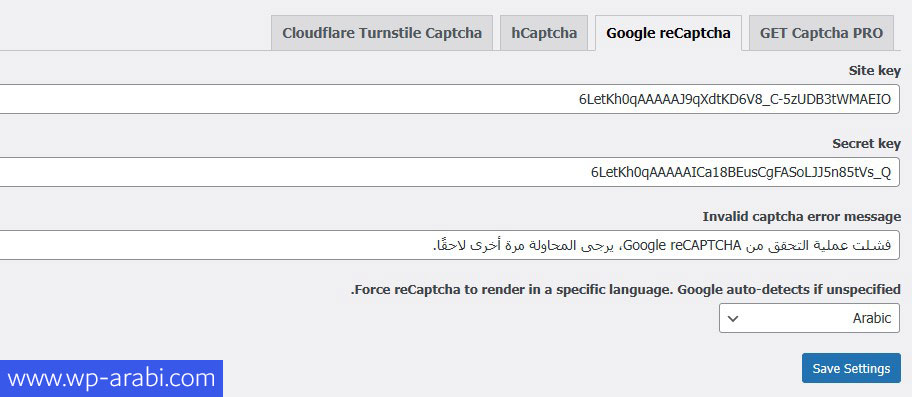Viewport: 912px width, 397px height.
Task: Save the settings with Save Settings button
Action: click(x=851, y=369)
